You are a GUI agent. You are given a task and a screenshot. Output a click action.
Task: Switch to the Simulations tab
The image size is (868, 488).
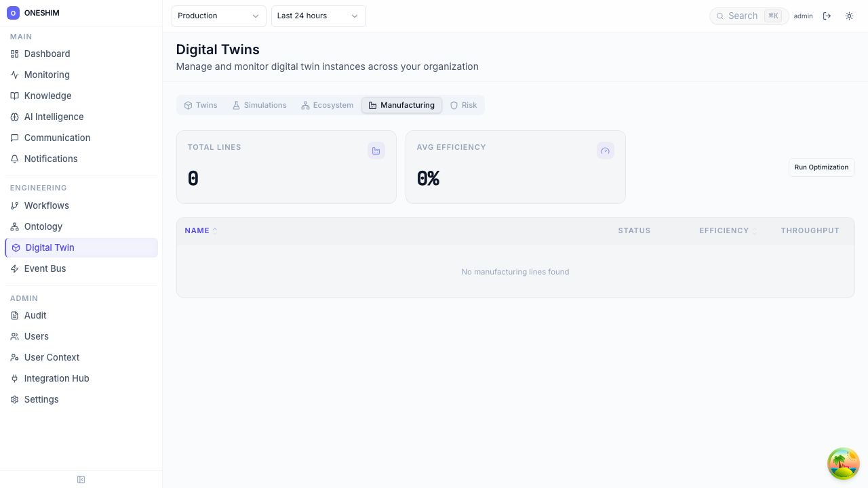[259, 105]
